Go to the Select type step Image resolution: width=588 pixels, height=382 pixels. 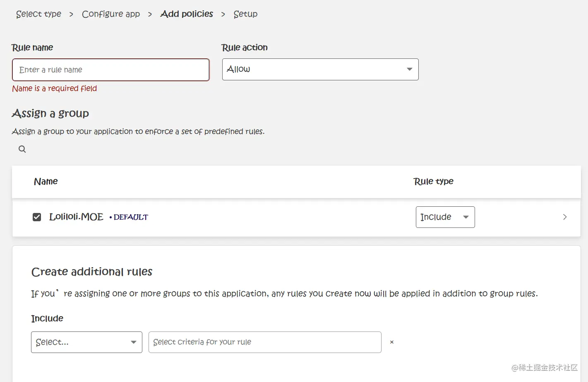tap(38, 14)
